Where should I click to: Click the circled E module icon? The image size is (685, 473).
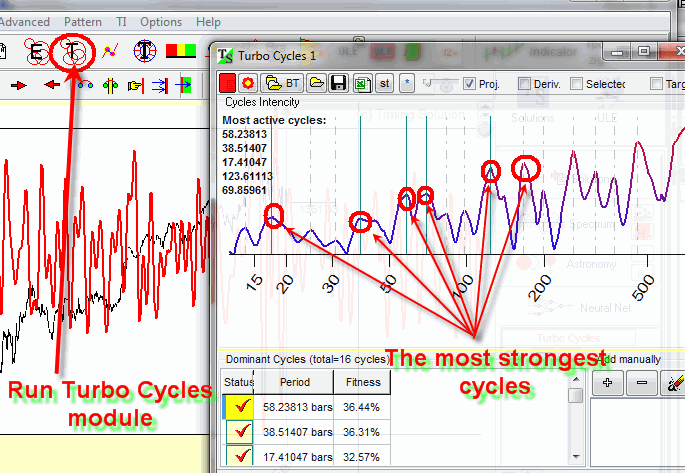click(35, 50)
